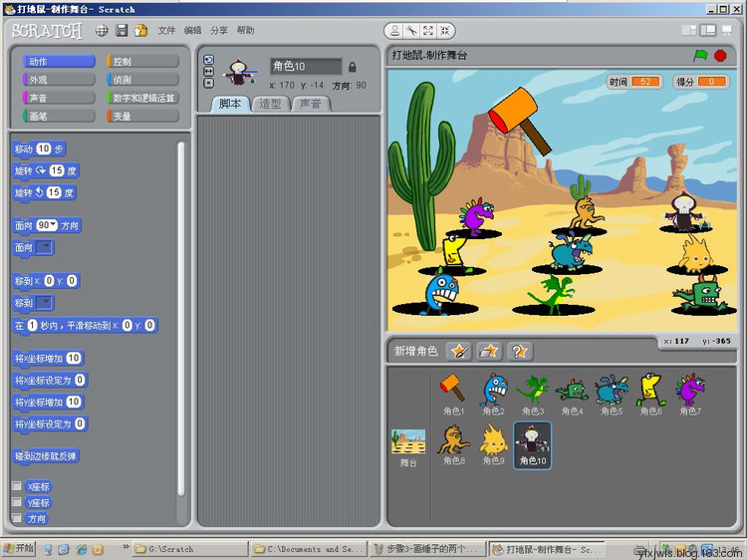Paint a new sprite button
The width and height of the screenshot is (747, 560).
point(459,352)
